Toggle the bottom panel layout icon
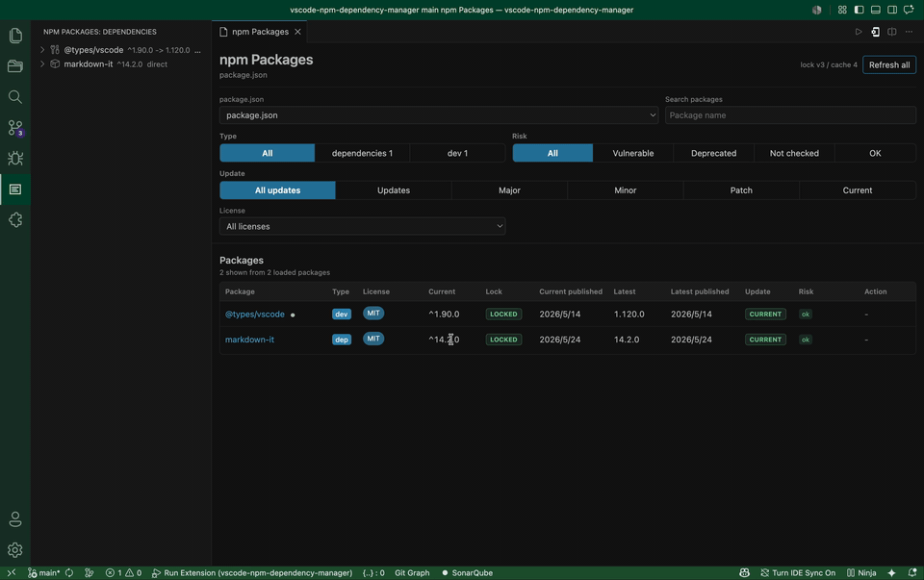 pyautogui.click(x=876, y=10)
